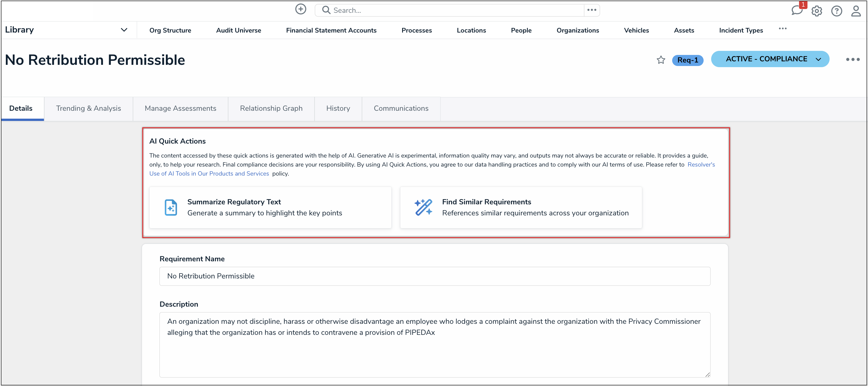Favorite this requirement with star icon
Image resolution: width=868 pixels, height=386 pixels.
661,60
